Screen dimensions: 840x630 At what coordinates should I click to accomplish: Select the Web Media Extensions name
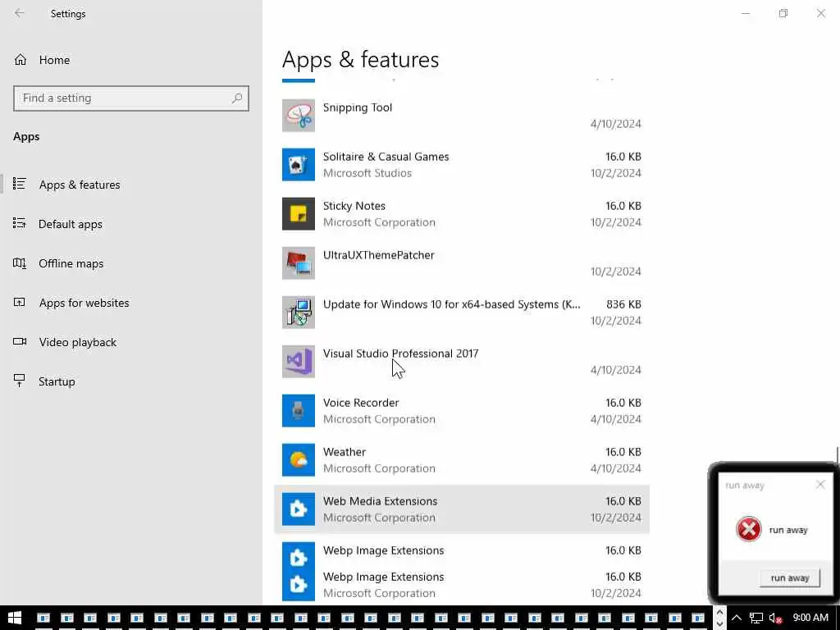381,501
